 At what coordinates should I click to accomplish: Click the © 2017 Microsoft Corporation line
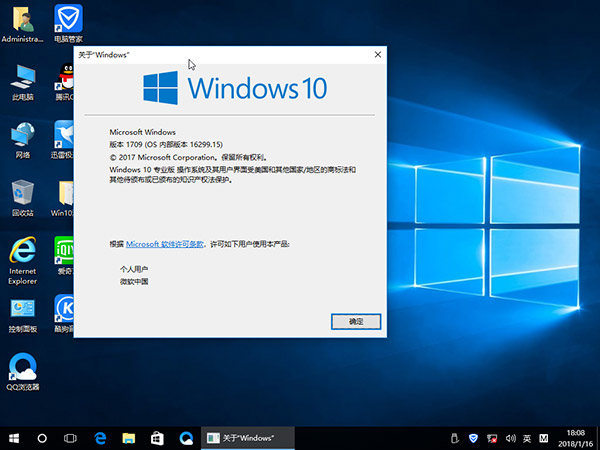[x=188, y=157]
